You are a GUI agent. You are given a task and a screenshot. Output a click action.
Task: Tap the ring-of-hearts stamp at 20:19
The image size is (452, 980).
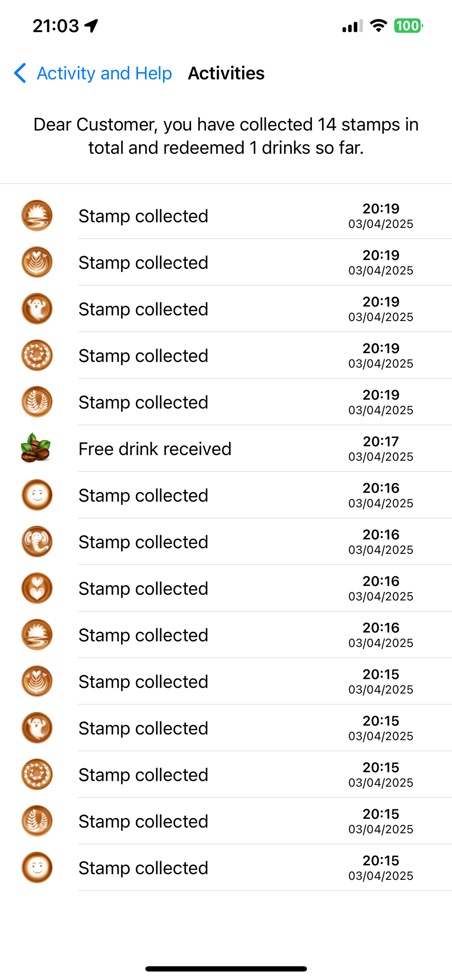point(37,355)
